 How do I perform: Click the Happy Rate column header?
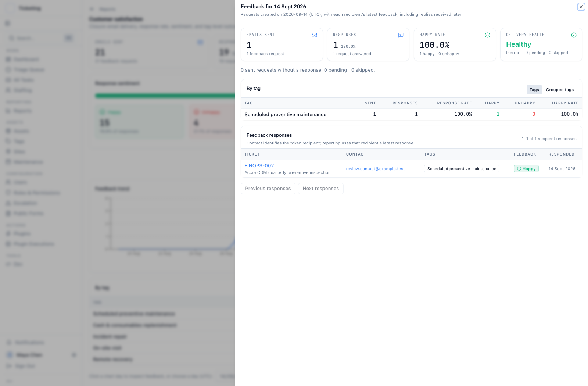coord(565,103)
